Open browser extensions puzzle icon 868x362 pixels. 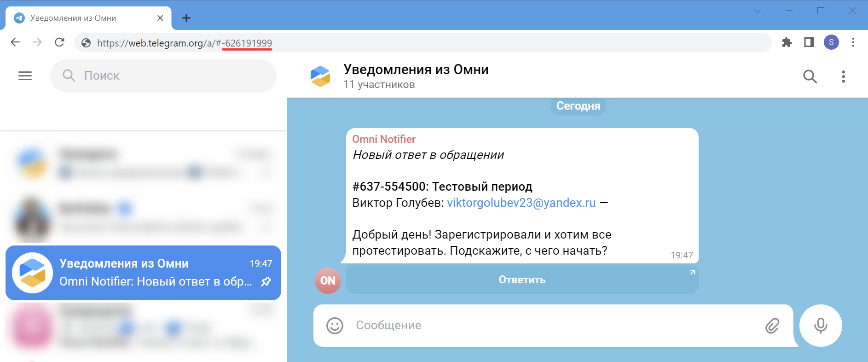787,42
